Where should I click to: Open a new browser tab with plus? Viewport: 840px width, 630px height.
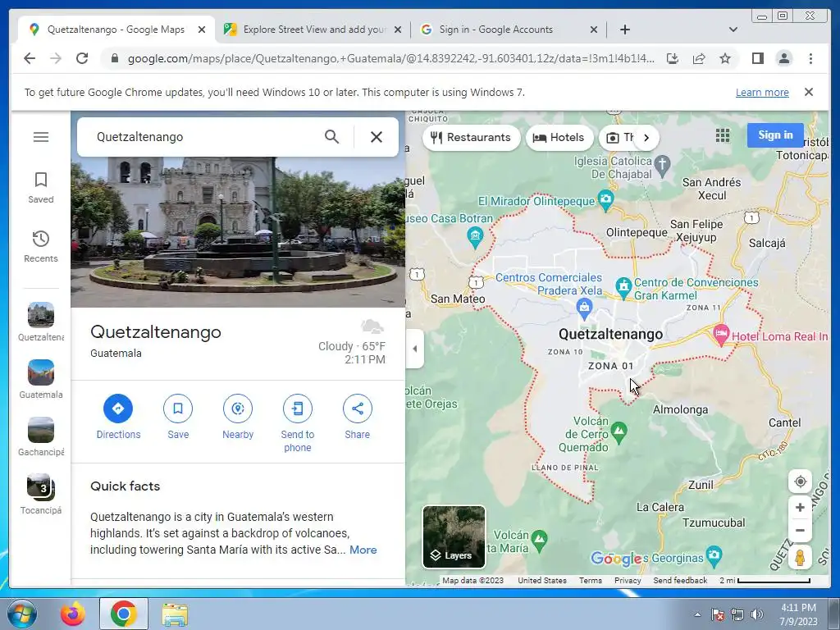click(x=624, y=30)
